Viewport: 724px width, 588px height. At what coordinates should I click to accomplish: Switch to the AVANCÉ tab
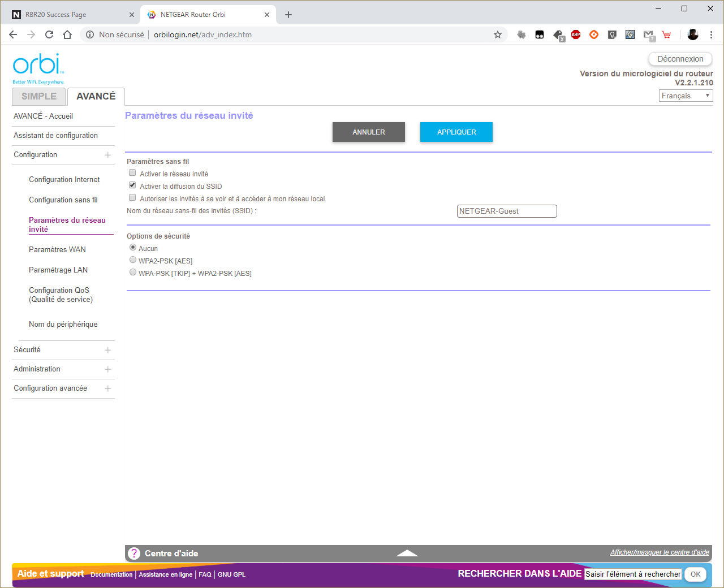point(96,97)
